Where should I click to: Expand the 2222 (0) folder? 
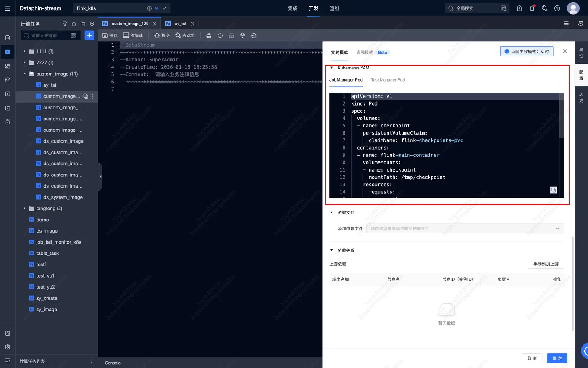pyautogui.click(x=24, y=63)
